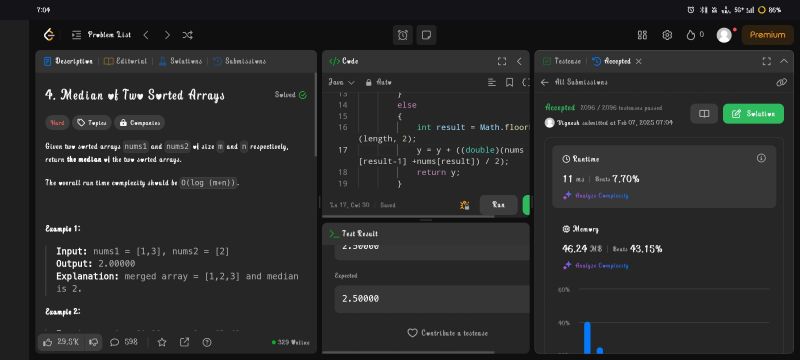Click the '329 Online' indicator
800x360 pixels.
(x=290, y=342)
